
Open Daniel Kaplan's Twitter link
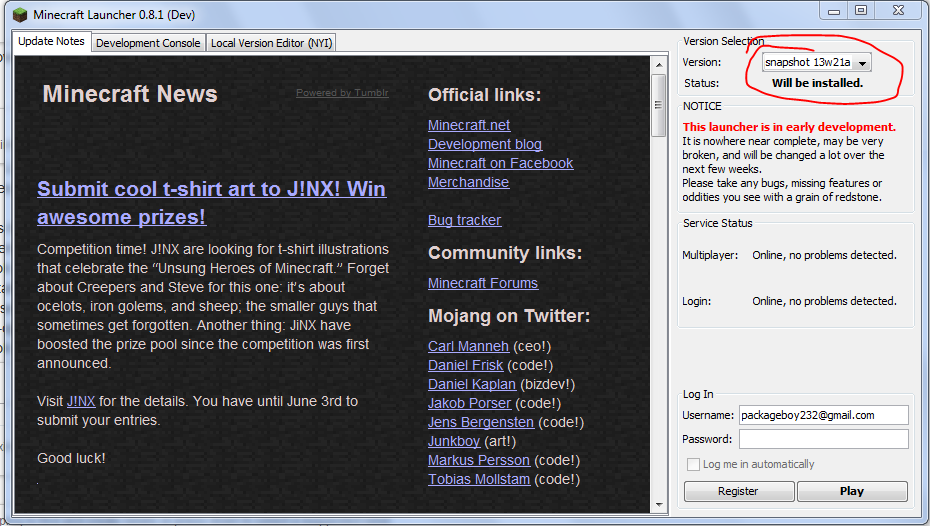click(x=472, y=384)
